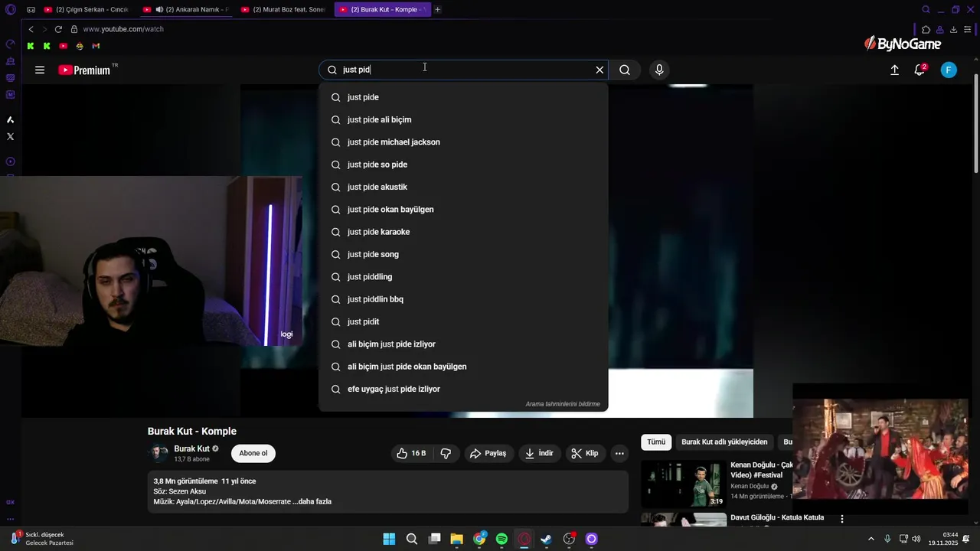Open the Gmail bookmark icon
This screenshot has width=980, height=551.
coord(96,46)
